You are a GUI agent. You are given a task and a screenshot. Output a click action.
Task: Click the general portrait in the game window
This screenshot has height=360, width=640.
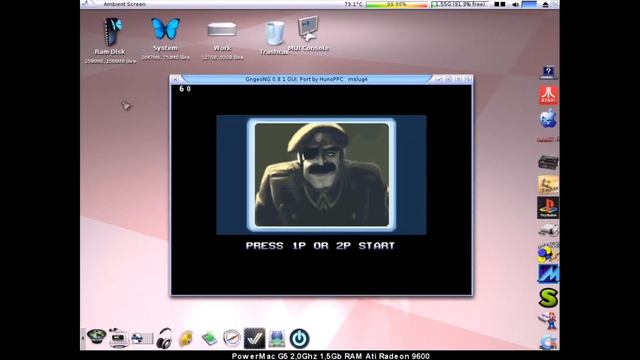322,175
